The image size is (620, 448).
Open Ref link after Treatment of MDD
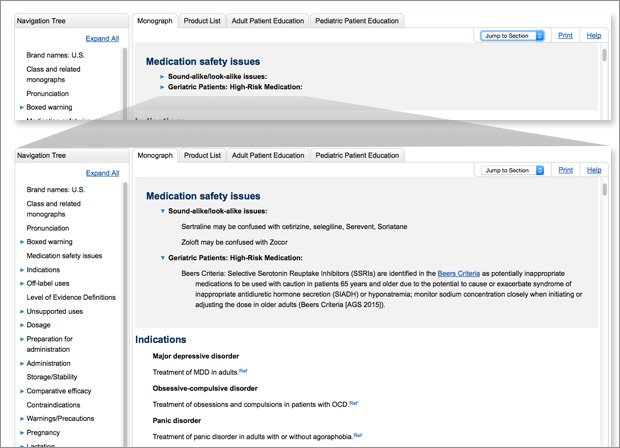(x=243, y=371)
